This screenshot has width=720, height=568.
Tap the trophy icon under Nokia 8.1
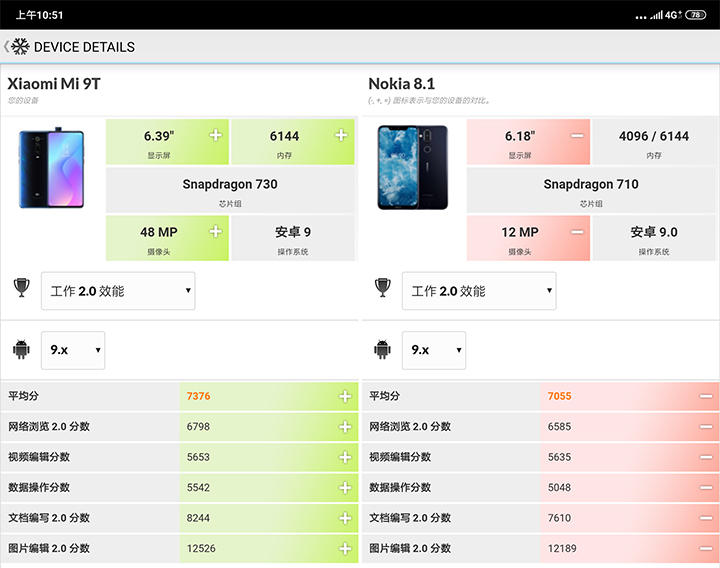(x=382, y=288)
